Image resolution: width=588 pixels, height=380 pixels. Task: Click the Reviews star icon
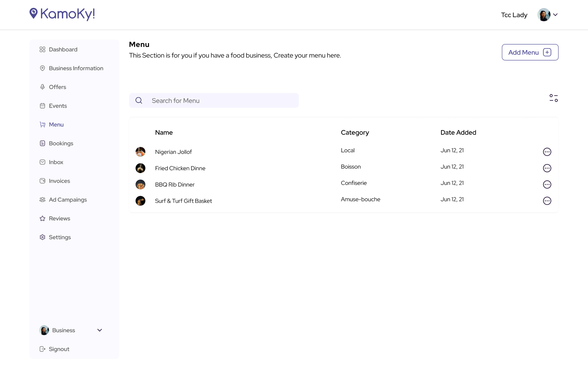42,218
